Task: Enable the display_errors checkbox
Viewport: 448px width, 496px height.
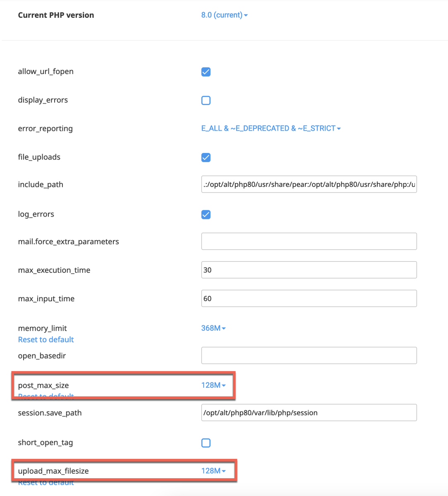Action: pos(206,100)
